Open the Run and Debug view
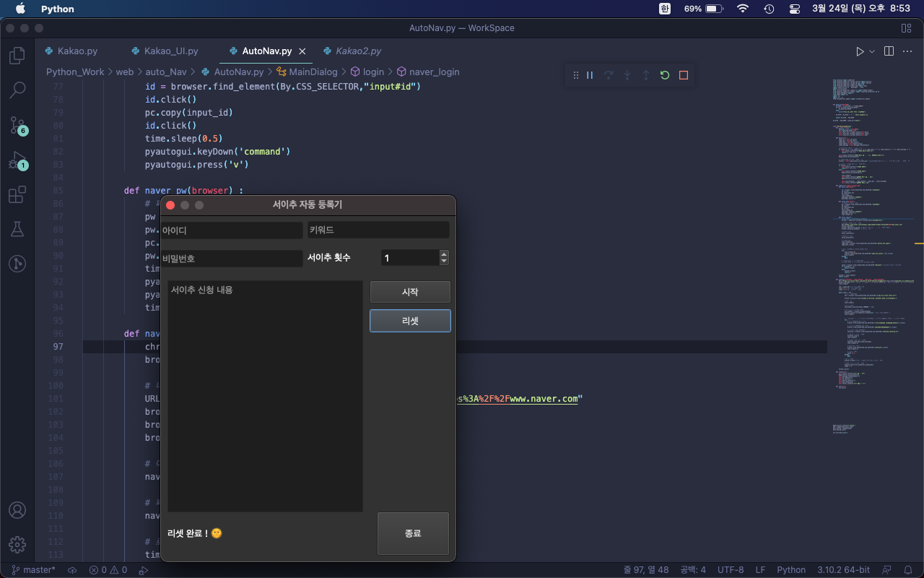Image resolution: width=924 pixels, height=578 pixels. 17,160
